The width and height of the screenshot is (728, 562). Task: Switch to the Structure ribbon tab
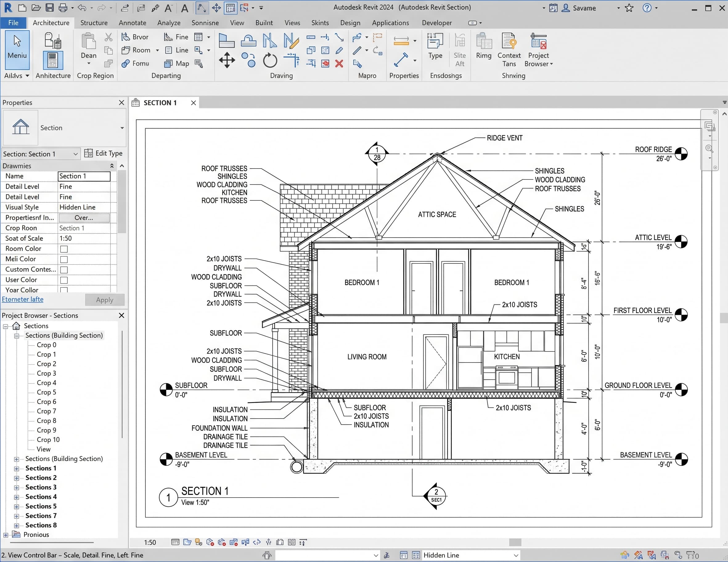[94, 23]
